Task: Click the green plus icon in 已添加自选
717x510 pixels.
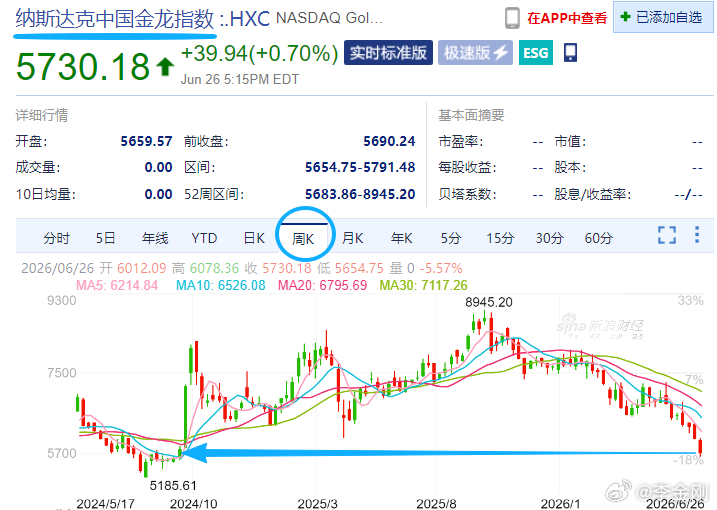Action: 625,17
